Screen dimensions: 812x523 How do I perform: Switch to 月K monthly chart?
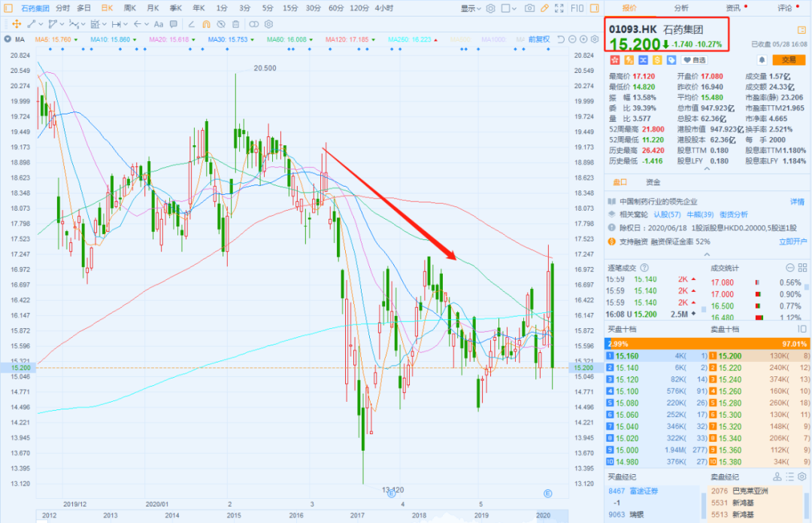pyautogui.click(x=153, y=8)
